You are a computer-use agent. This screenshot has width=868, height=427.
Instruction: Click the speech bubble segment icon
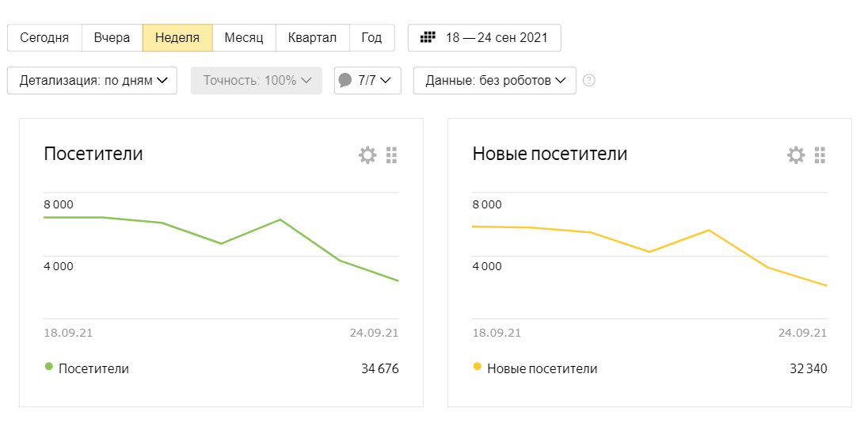[x=345, y=80]
